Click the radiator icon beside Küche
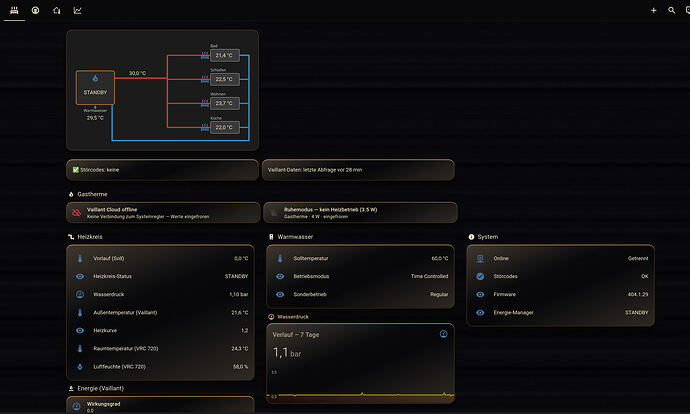Image resolution: width=690 pixels, height=414 pixels. pyautogui.click(x=205, y=127)
